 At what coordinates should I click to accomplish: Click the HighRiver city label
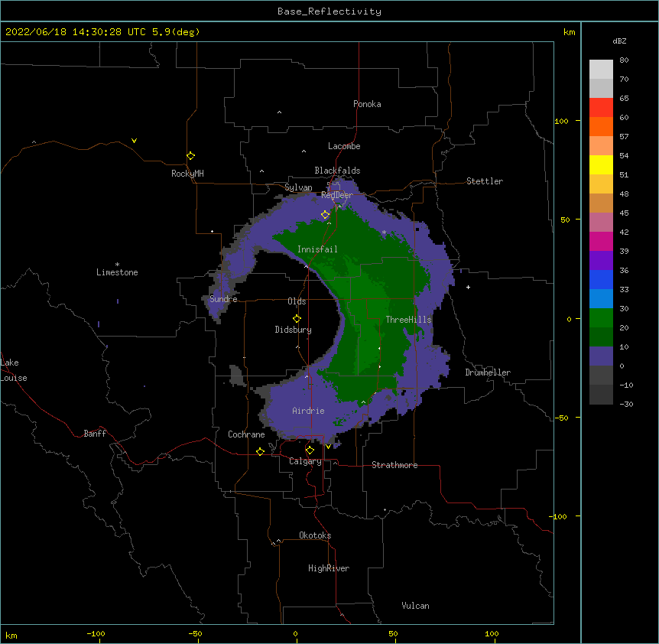point(329,568)
